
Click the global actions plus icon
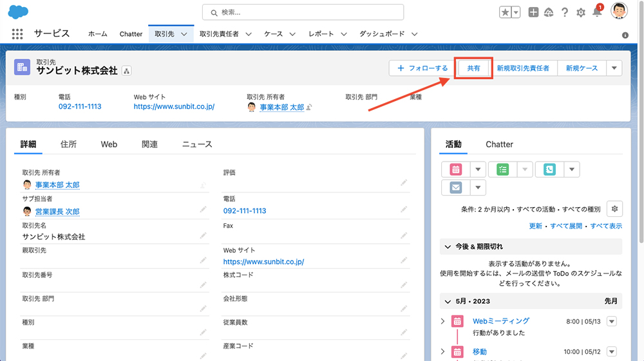coord(533,12)
